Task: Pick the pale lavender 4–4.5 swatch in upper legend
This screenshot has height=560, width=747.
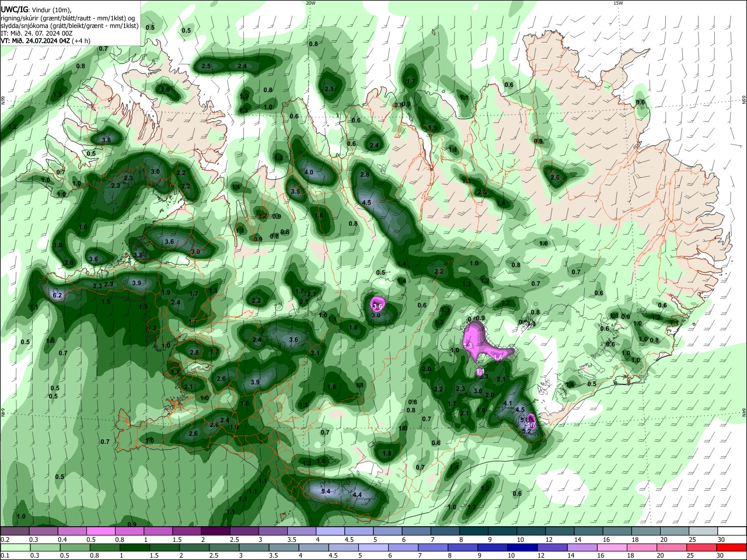Action: click(330, 531)
